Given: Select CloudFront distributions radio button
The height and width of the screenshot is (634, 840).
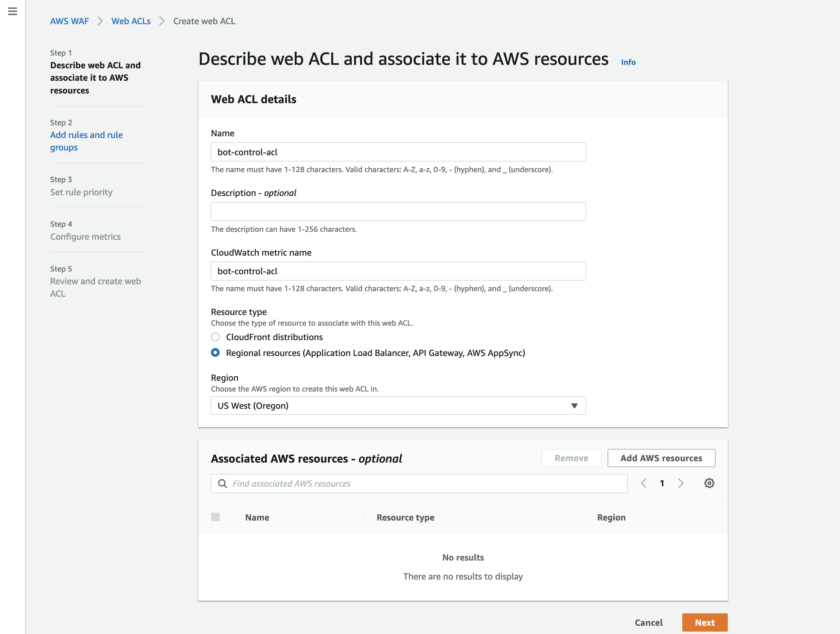Looking at the screenshot, I should (x=215, y=337).
